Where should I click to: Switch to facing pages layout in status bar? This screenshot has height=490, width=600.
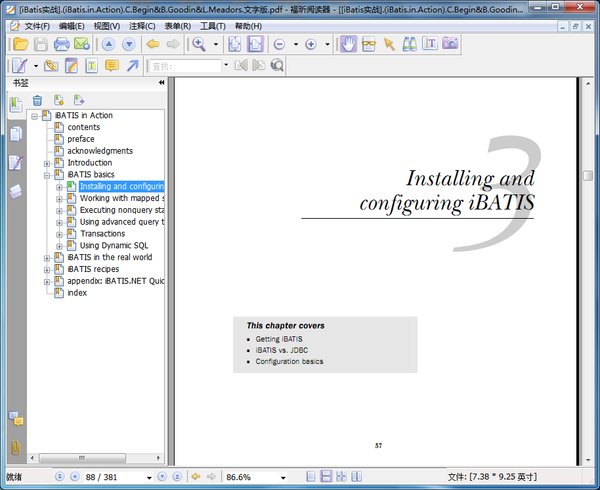(x=356, y=477)
